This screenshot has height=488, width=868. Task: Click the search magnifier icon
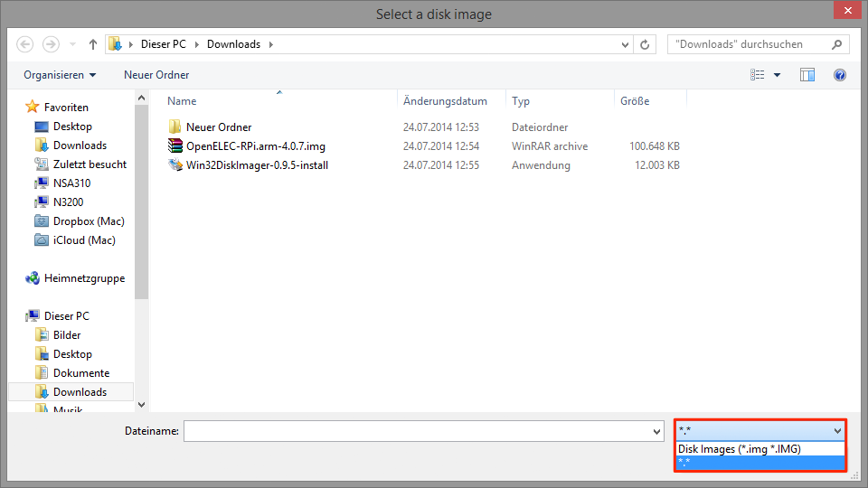point(837,44)
